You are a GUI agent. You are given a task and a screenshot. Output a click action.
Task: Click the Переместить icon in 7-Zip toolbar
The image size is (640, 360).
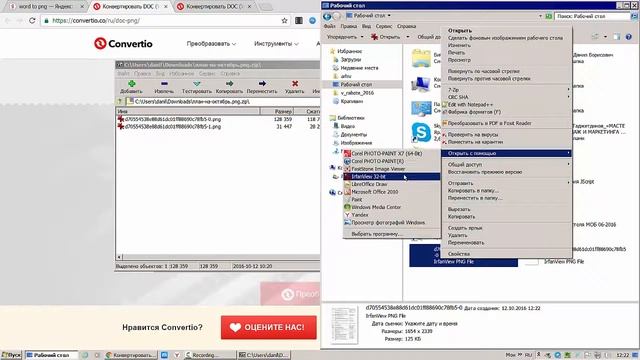tap(262, 84)
